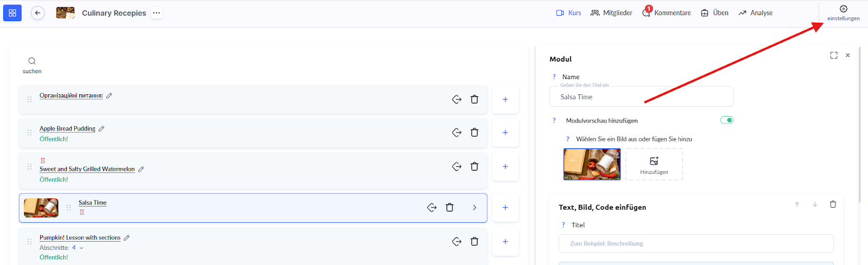Open the einstellungen gear settings

(843, 12)
